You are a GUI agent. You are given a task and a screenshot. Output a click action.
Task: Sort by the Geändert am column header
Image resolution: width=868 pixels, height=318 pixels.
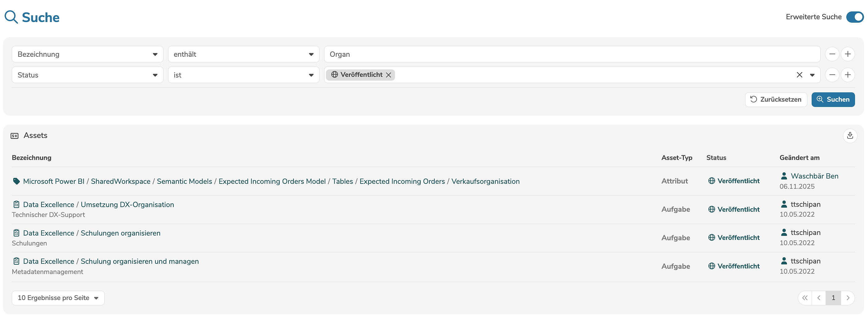[x=799, y=157]
